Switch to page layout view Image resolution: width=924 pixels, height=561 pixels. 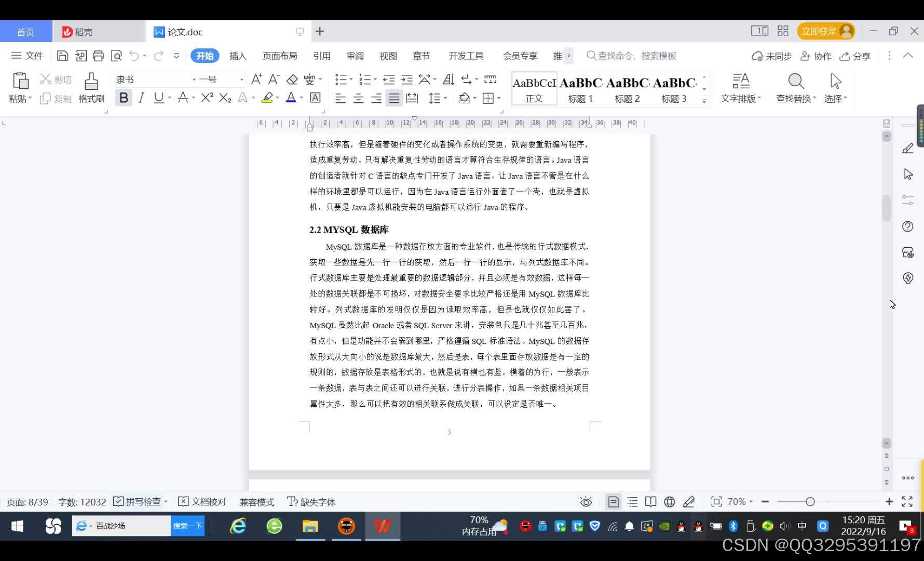pyautogui.click(x=613, y=502)
